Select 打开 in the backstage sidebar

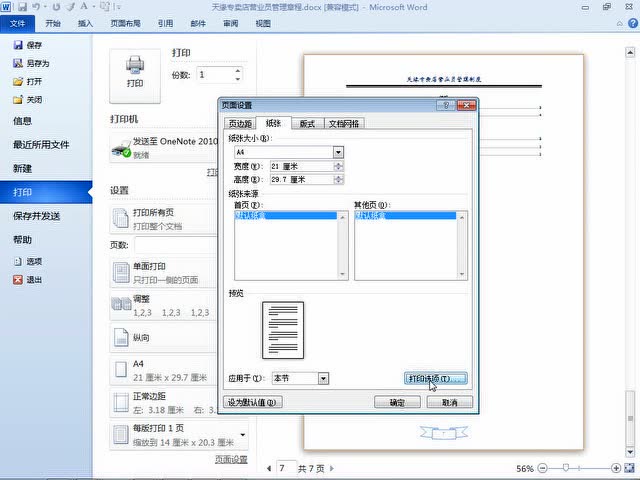pos(28,82)
